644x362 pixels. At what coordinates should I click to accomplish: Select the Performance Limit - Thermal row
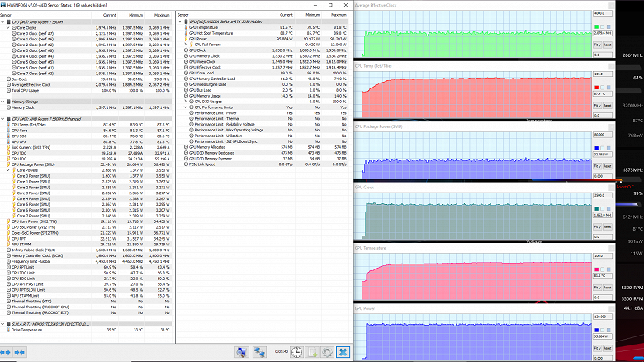(x=263, y=118)
